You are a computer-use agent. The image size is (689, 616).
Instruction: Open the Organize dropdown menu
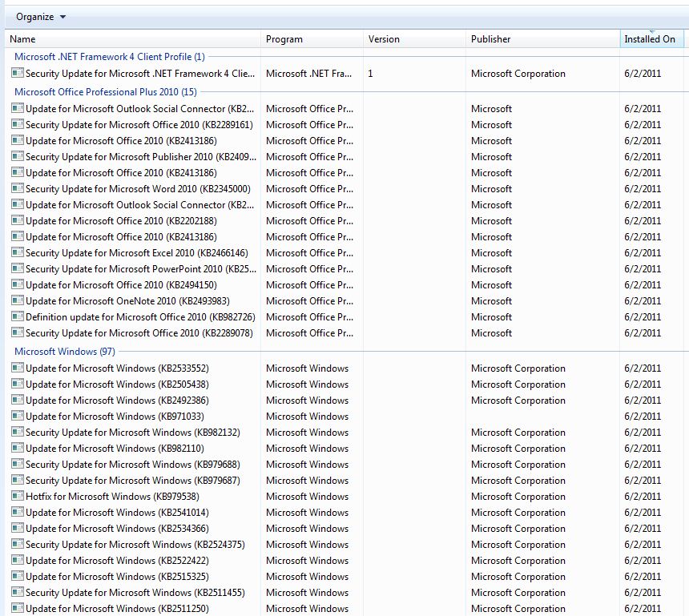(x=41, y=17)
